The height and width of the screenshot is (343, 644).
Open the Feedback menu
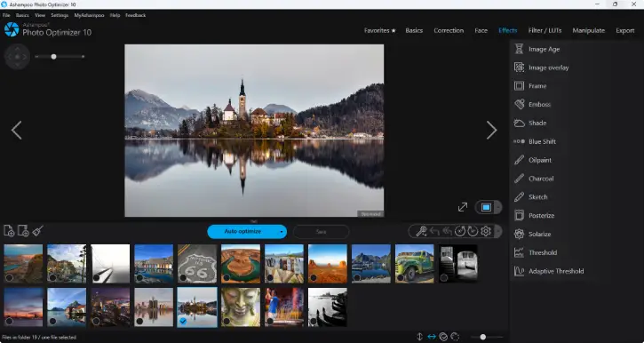coord(136,15)
